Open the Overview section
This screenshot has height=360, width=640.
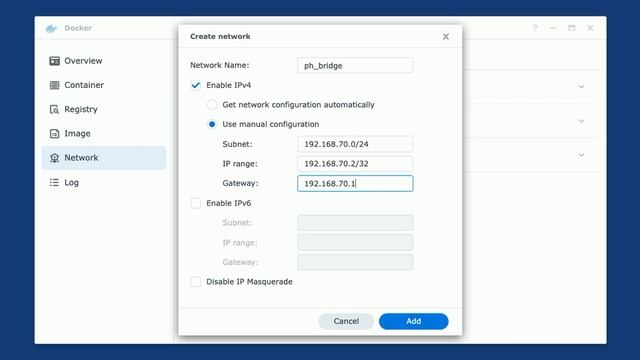click(104, 61)
